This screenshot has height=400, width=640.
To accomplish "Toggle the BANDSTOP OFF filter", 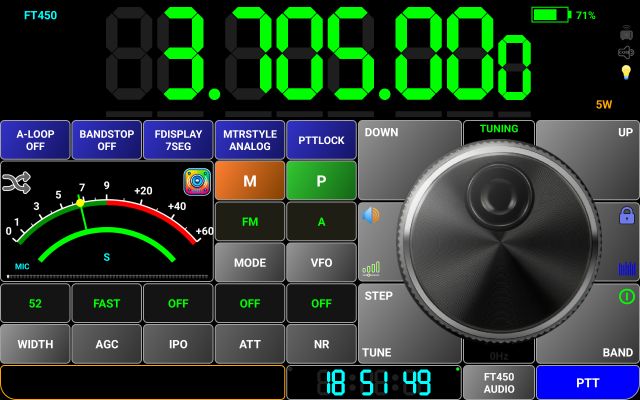I will pos(106,140).
